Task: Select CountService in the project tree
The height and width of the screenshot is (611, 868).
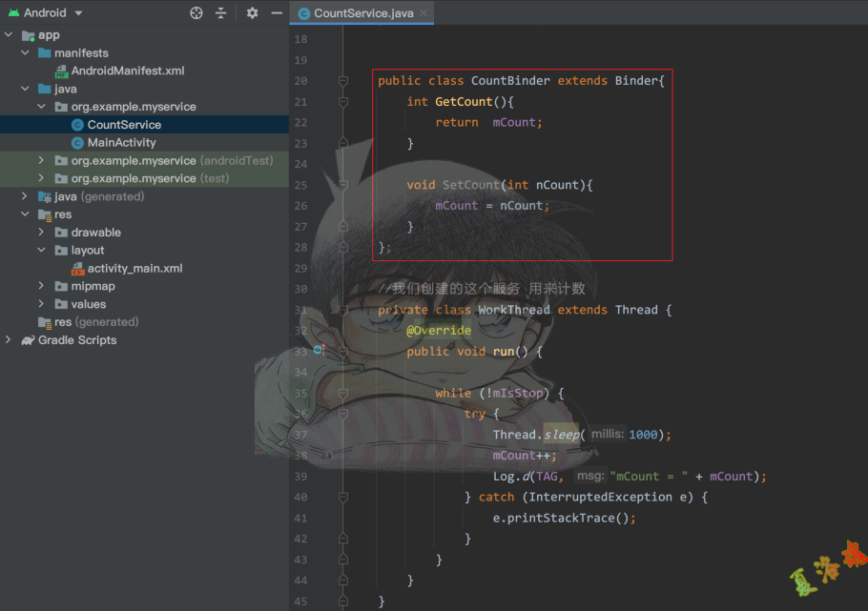Action: pos(124,125)
